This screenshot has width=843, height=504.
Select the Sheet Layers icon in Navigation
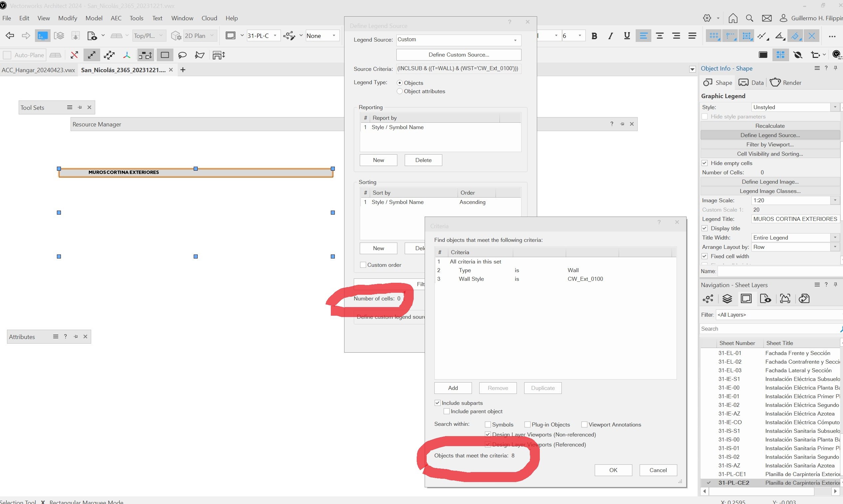point(746,298)
